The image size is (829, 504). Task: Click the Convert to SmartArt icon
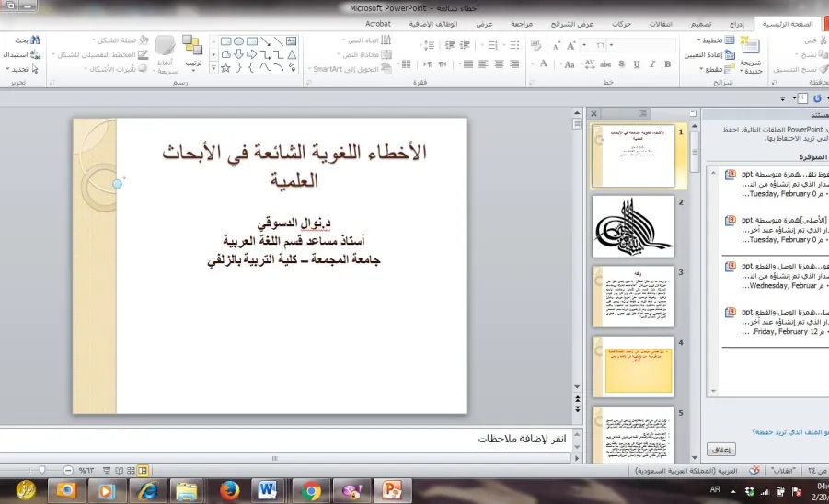[386, 69]
